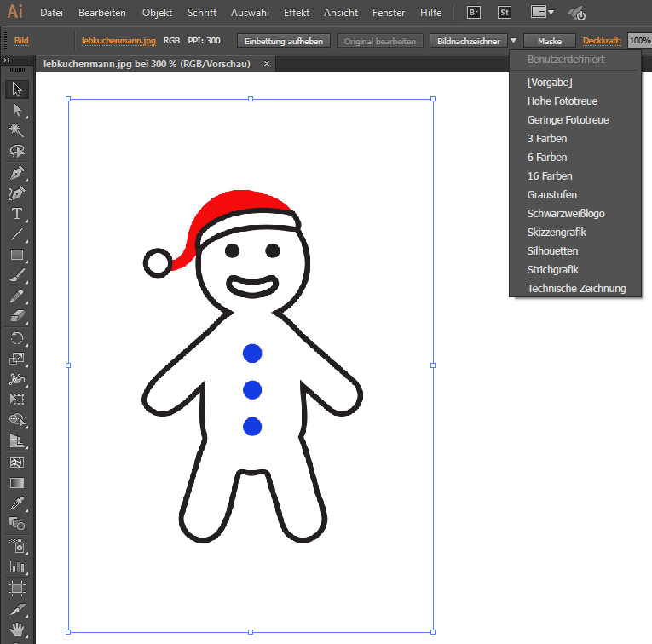652x644 pixels.
Task: Select the Magic Wand tool
Action: tap(16, 130)
